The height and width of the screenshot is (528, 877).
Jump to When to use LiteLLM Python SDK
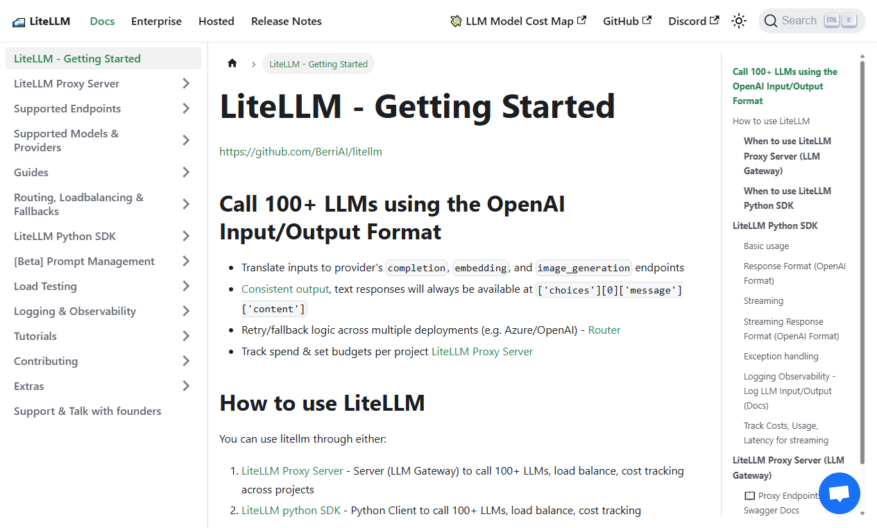coord(787,198)
